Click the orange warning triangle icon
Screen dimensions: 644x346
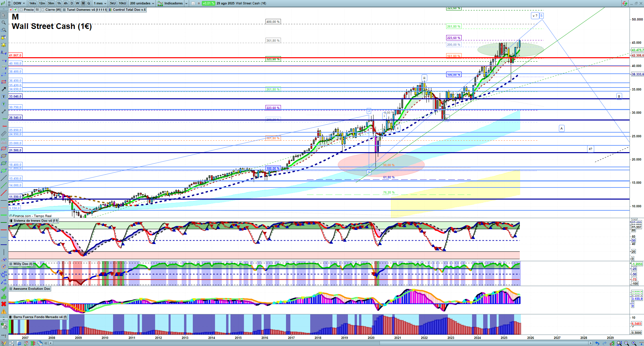click(4, 311)
